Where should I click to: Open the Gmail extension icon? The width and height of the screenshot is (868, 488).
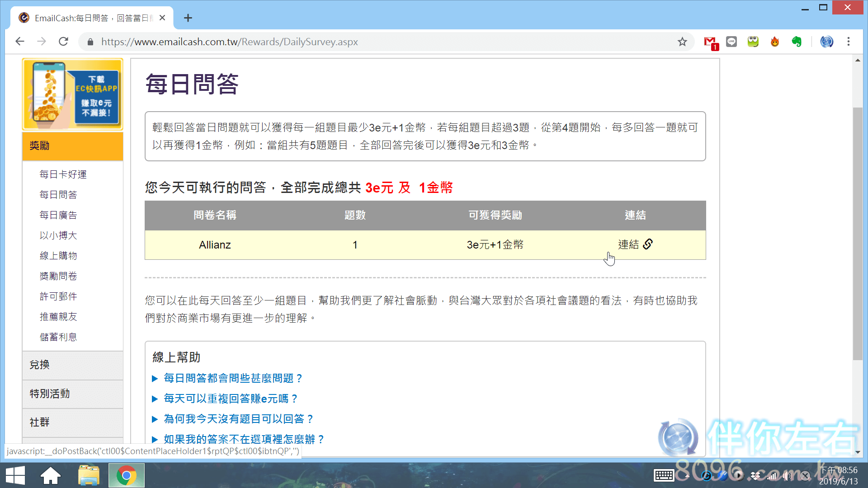tap(711, 42)
